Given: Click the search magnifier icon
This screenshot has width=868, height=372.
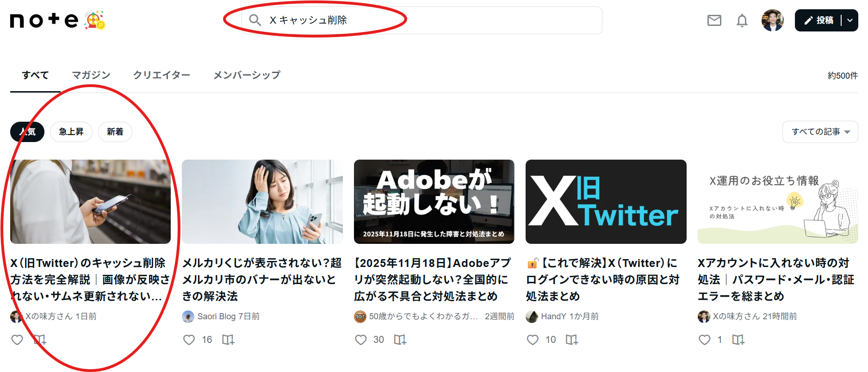Looking at the screenshot, I should click(254, 20).
